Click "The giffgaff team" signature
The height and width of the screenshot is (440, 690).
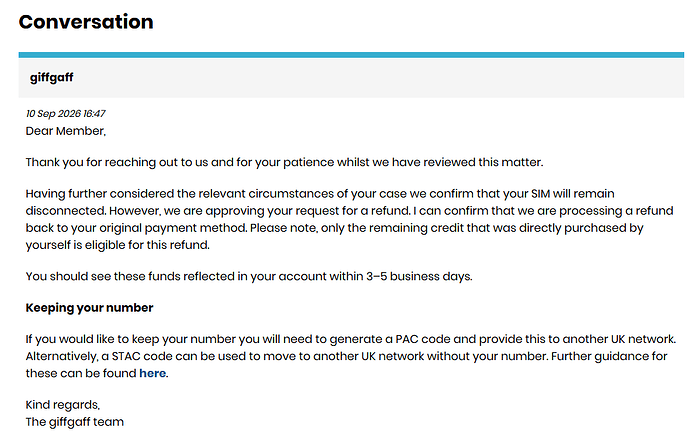[x=75, y=422]
